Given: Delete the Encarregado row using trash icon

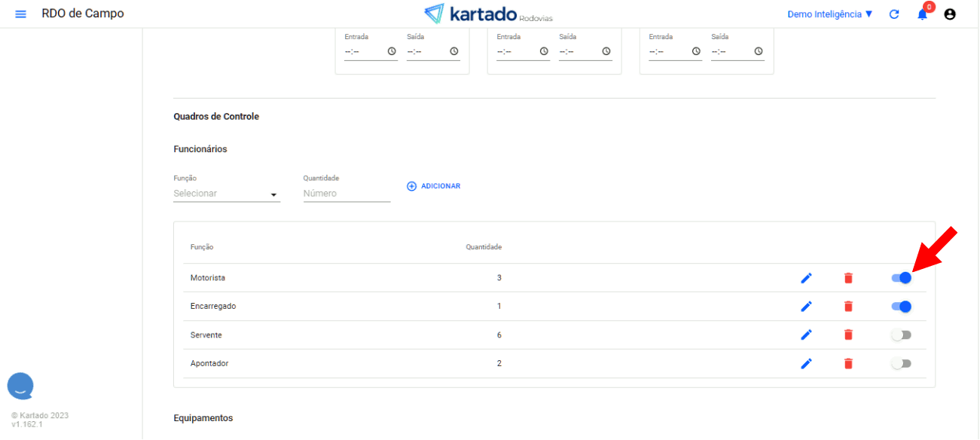Looking at the screenshot, I should [848, 307].
